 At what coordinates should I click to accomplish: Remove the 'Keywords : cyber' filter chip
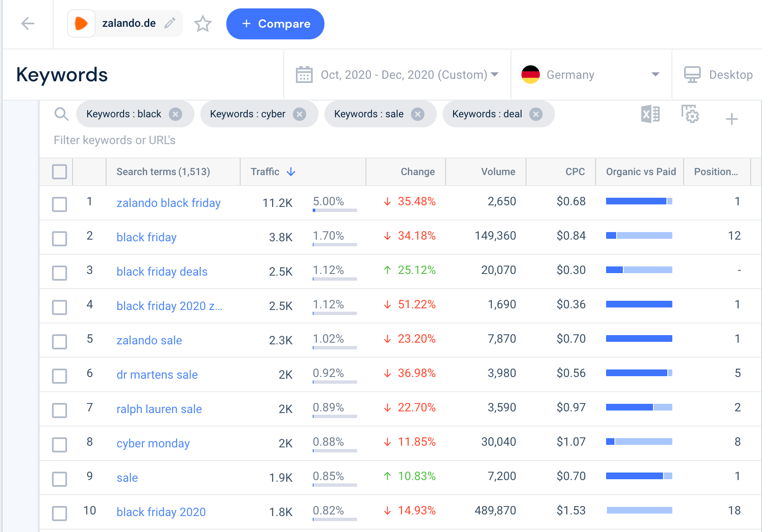[x=299, y=114]
